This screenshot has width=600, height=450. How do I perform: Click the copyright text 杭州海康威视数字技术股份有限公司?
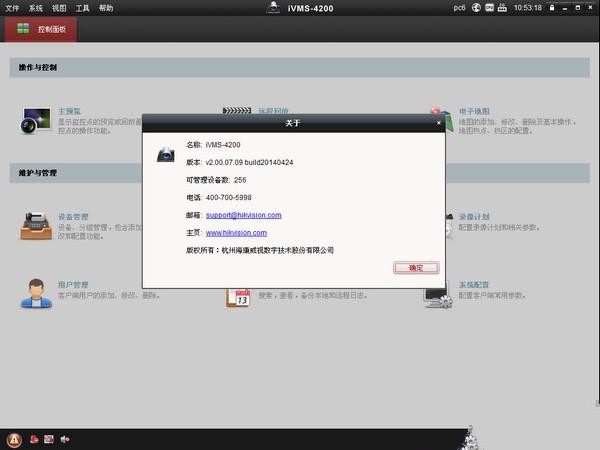pos(277,250)
